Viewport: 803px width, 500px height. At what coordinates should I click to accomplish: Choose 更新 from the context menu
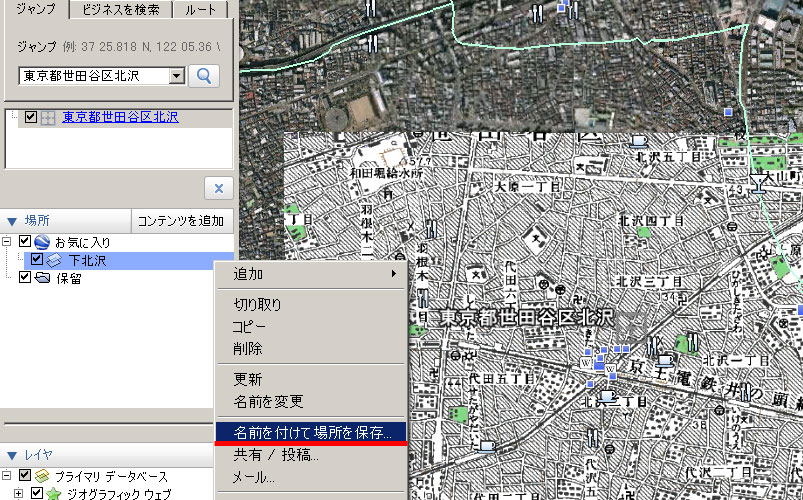coord(310,379)
